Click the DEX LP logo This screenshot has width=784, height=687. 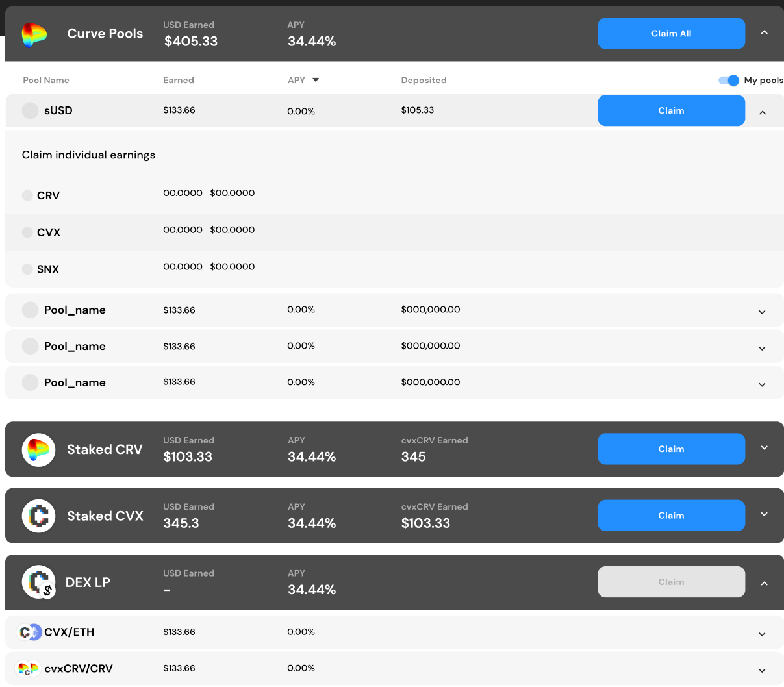click(x=38, y=582)
